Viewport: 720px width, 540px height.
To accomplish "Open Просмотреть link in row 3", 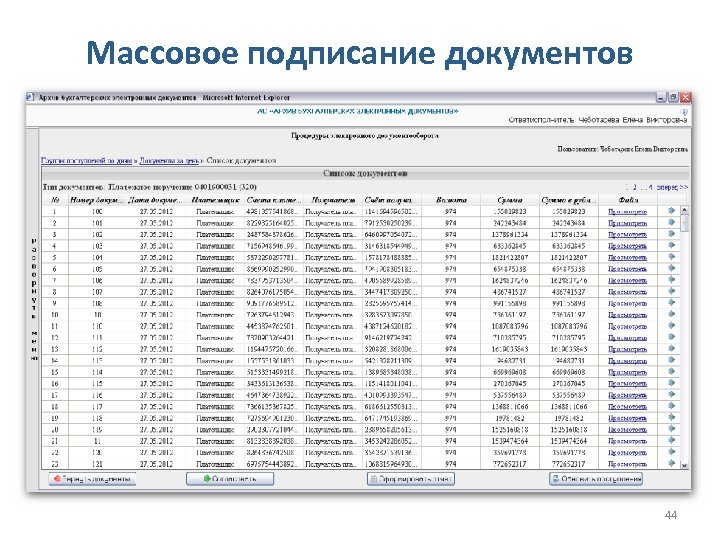I will [627, 235].
